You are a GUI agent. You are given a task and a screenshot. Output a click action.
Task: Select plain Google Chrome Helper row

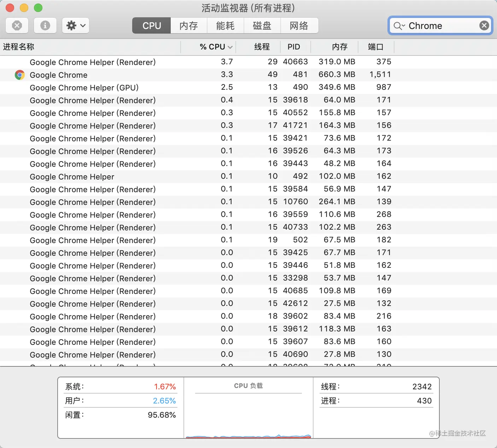pos(248,177)
